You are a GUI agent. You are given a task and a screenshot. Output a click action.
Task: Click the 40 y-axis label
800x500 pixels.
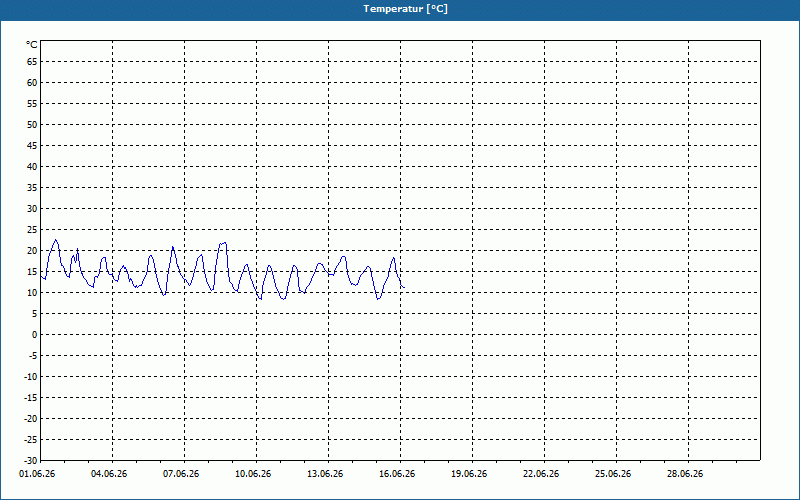coord(32,167)
